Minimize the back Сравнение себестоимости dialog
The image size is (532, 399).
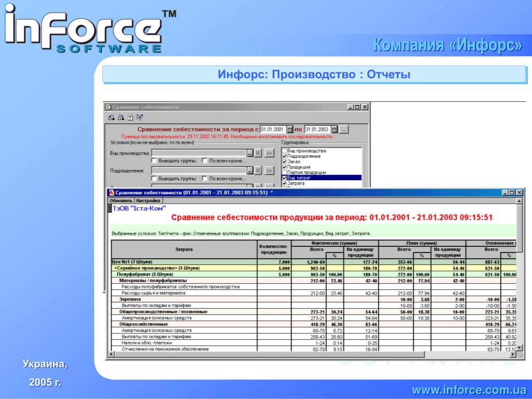pyautogui.click(x=351, y=107)
